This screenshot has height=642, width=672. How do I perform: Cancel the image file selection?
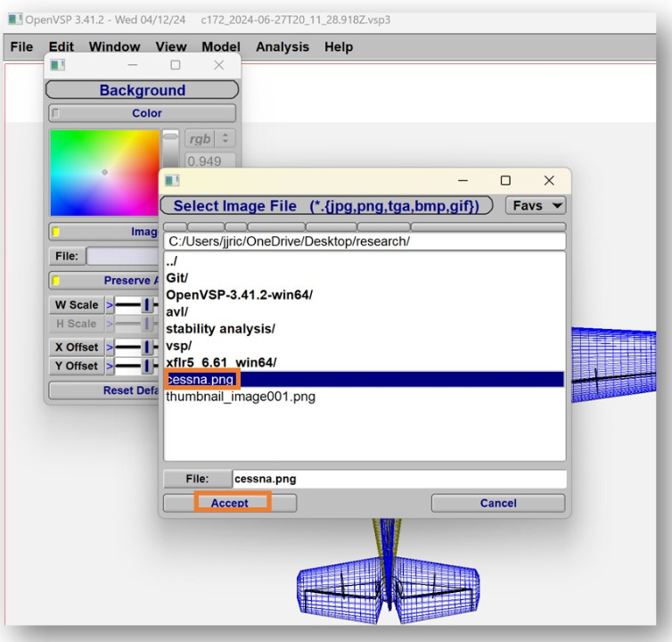pyautogui.click(x=497, y=503)
